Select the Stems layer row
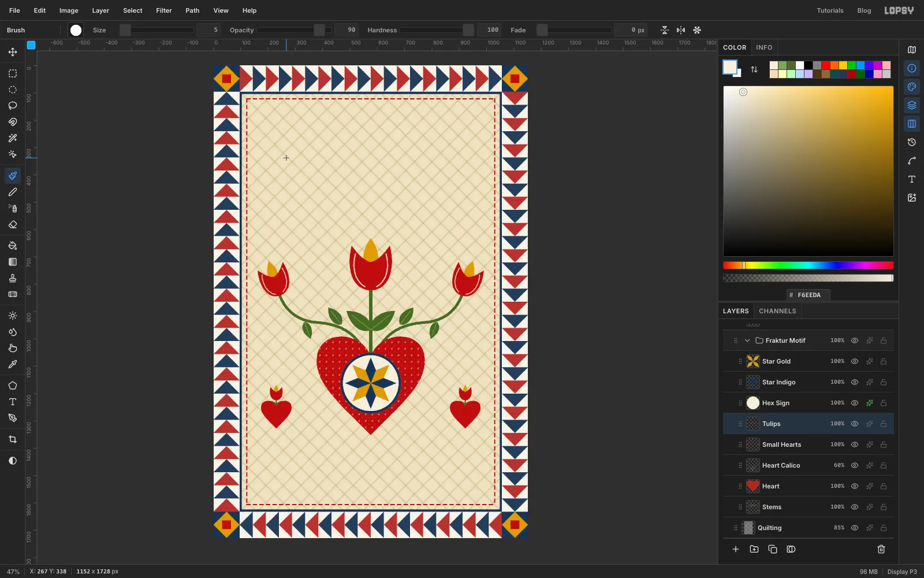This screenshot has width=924, height=578. 808,507
